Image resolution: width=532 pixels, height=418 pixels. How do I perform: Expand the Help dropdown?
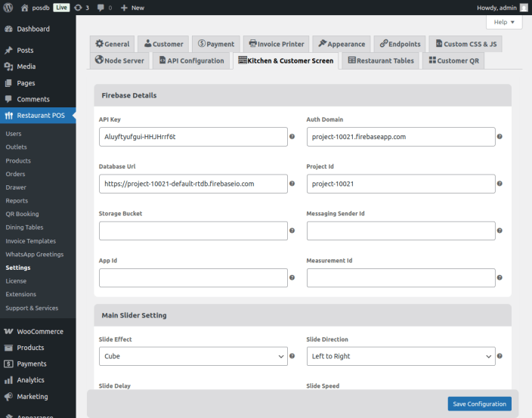pyautogui.click(x=503, y=23)
